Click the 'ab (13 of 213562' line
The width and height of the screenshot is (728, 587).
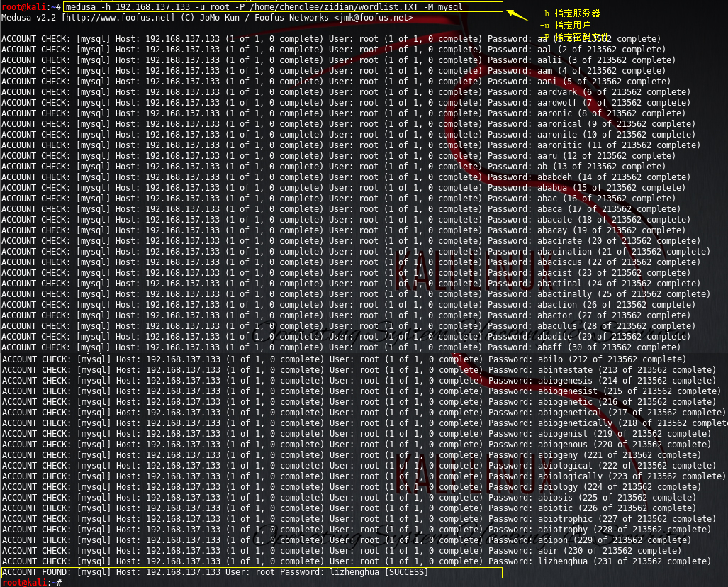333,167
